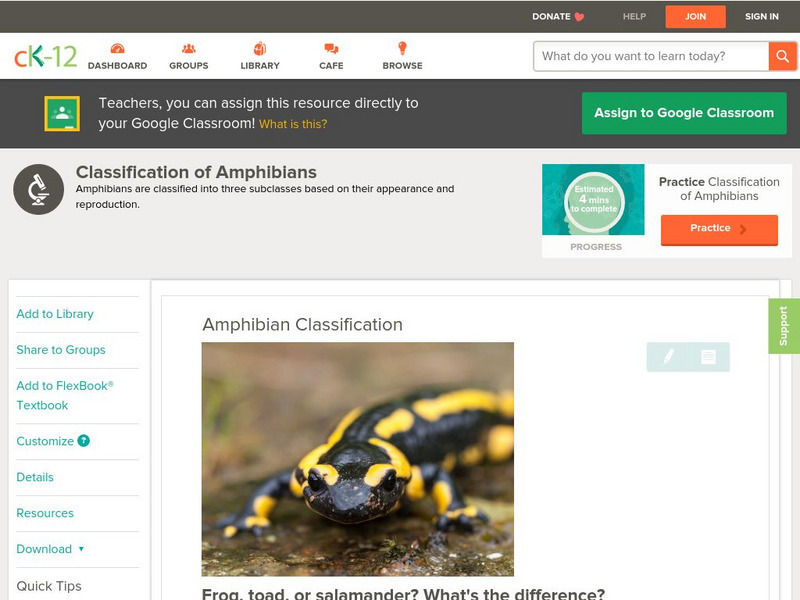Open Groups via its people icon
Image resolution: width=800 pixels, height=600 pixels.
point(187,47)
